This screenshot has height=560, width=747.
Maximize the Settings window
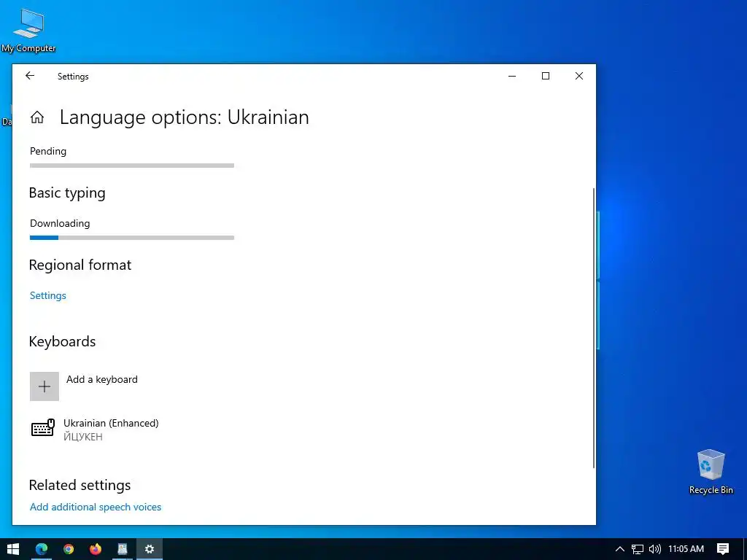click(546, 76)
